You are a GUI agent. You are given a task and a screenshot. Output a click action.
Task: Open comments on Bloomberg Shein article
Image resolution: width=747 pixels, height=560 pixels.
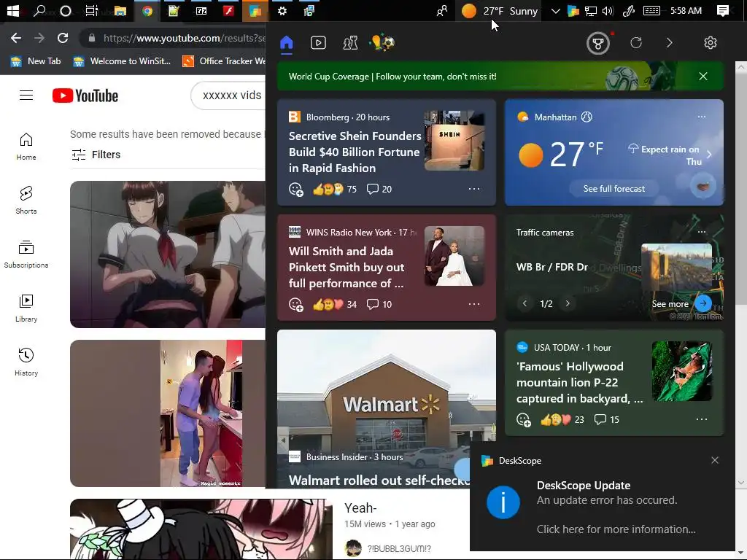pyautogui.click(x=379, y=189)
